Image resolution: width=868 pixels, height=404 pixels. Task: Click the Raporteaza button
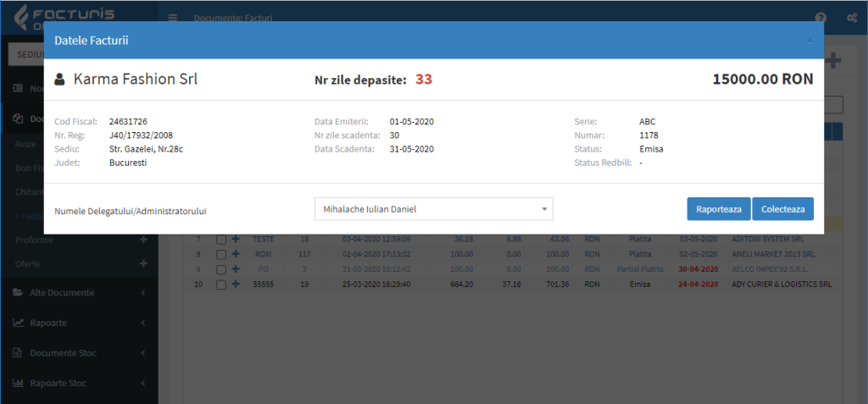point(719,209)
